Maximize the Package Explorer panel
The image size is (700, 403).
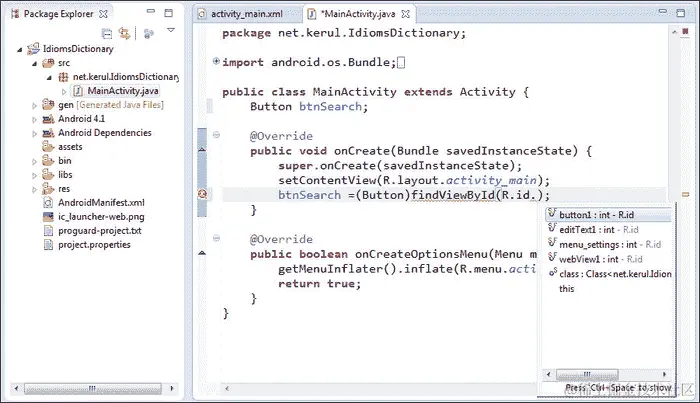click(168, 13)
